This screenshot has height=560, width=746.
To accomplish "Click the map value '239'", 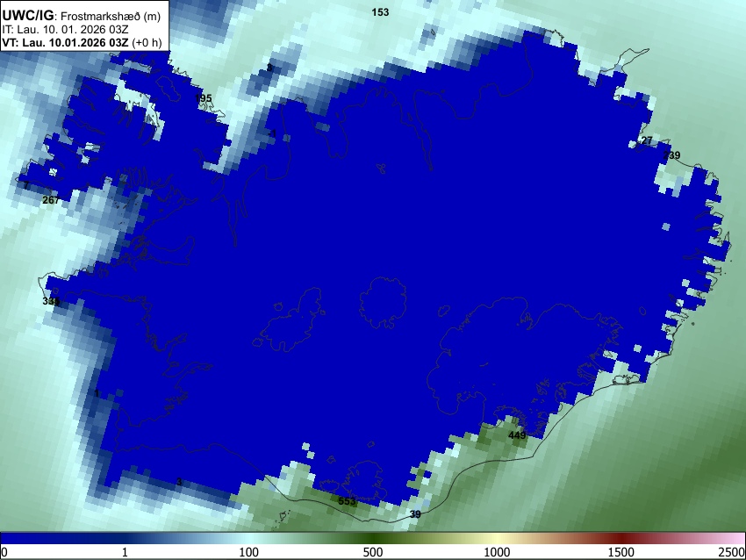I will point(671,155).
